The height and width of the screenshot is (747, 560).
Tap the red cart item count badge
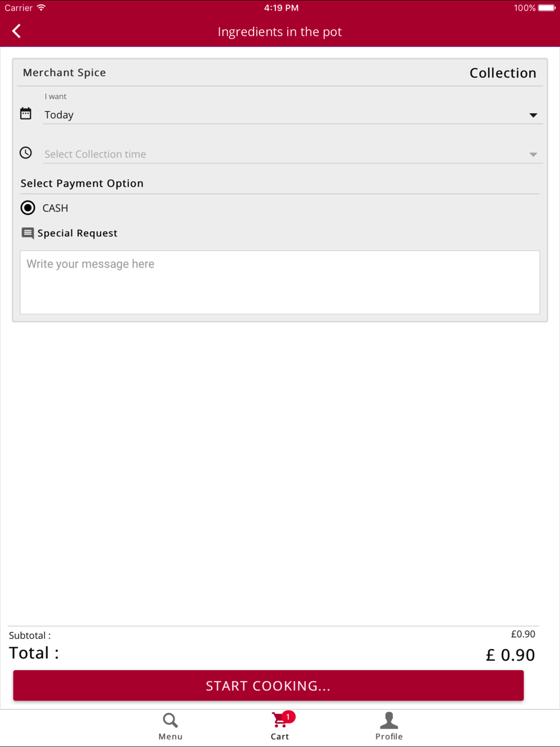pos(288,717)
